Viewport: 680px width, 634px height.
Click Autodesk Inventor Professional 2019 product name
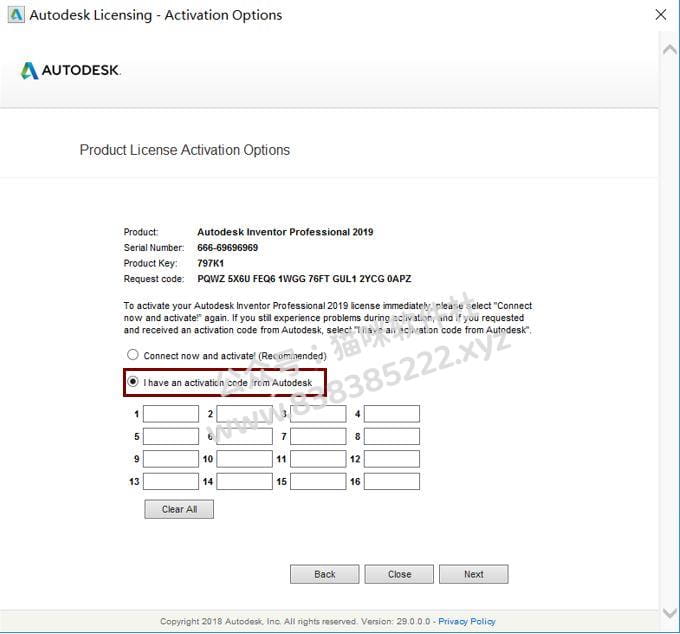click(x=285, y=232)
